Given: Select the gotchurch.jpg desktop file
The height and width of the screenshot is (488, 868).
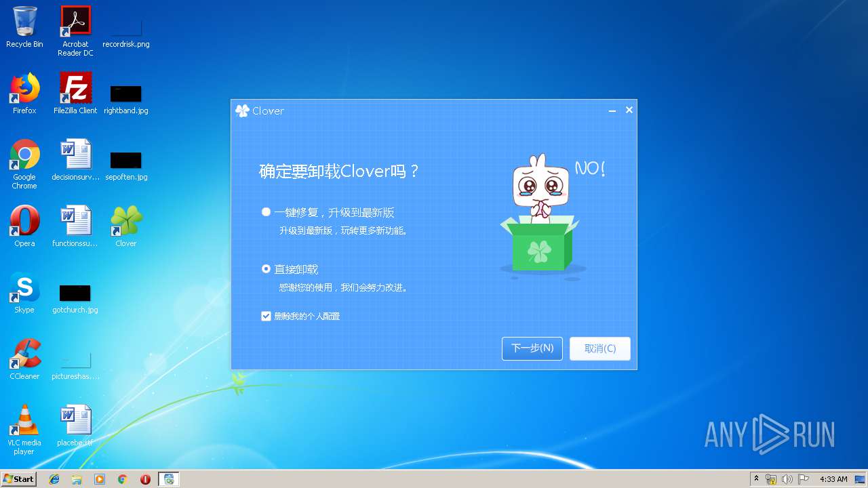Looking at the screenshot, I should pos(75,298).
